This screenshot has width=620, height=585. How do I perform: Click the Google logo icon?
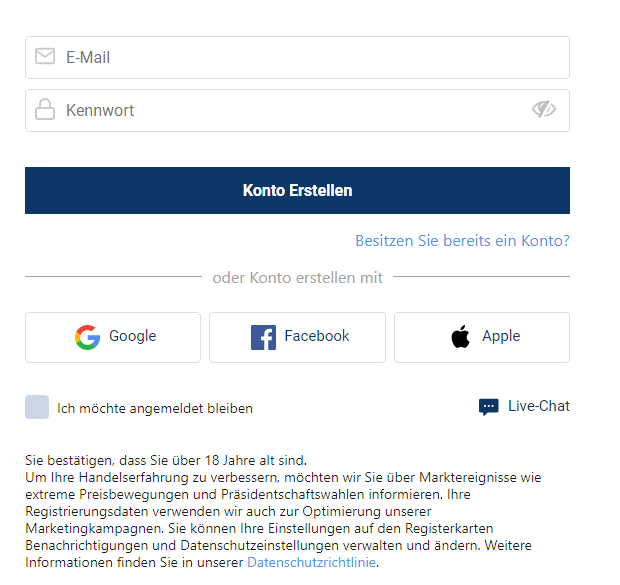[x=87, y=337]
